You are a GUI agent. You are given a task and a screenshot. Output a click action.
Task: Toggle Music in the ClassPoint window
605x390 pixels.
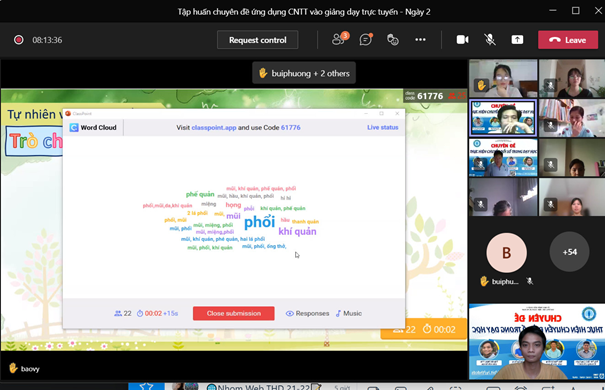349,313
